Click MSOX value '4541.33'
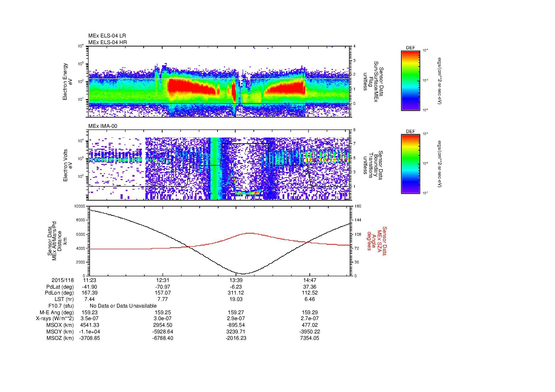 pos(89,325)
